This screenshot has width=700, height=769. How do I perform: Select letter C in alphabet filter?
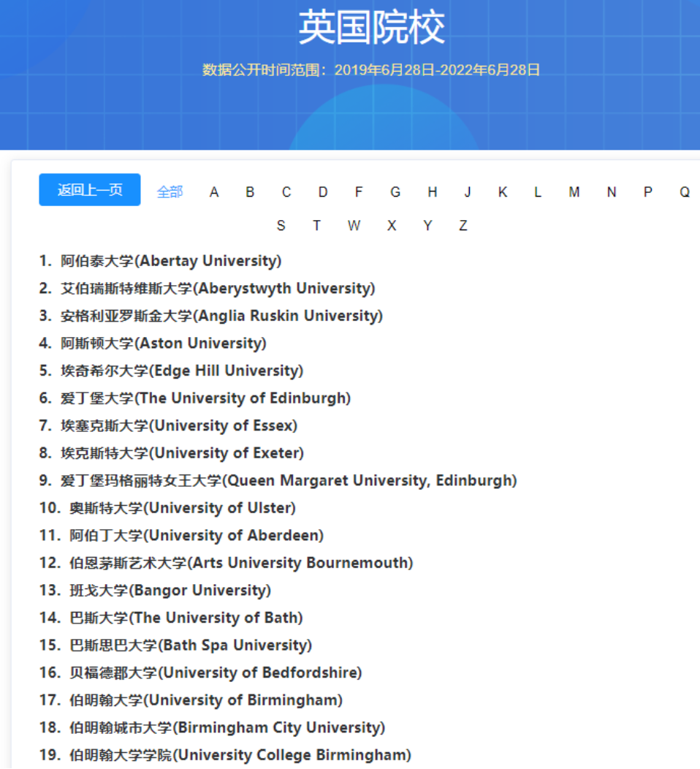(286, 192)
